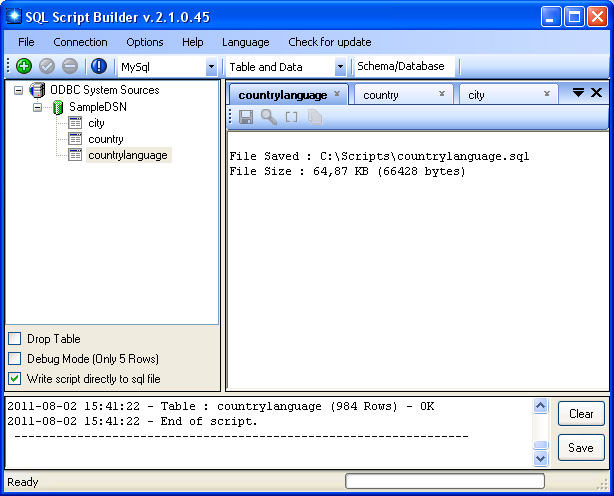Click the copy icon in editor toolbar
The width and height of the screenshot is (614, 496).
[315, 117]
